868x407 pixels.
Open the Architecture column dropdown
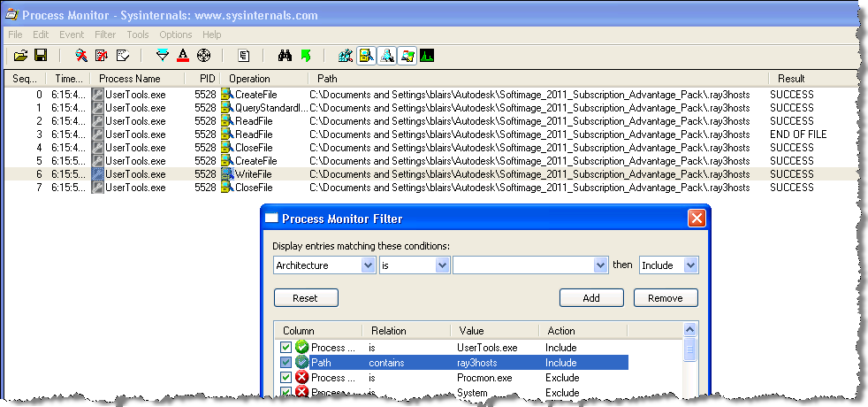pyautogui.click(x=368, y=265)
